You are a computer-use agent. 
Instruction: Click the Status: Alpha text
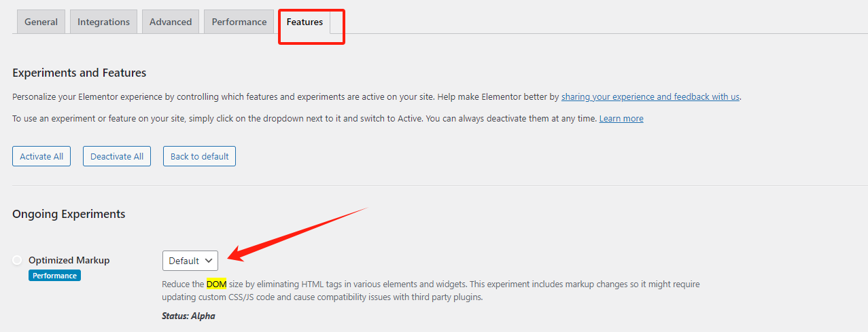point(188,316)
